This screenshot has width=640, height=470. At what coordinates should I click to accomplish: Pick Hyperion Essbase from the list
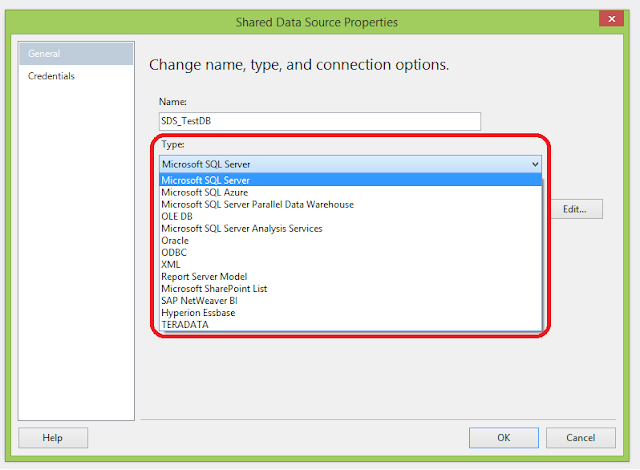point(350,313)
